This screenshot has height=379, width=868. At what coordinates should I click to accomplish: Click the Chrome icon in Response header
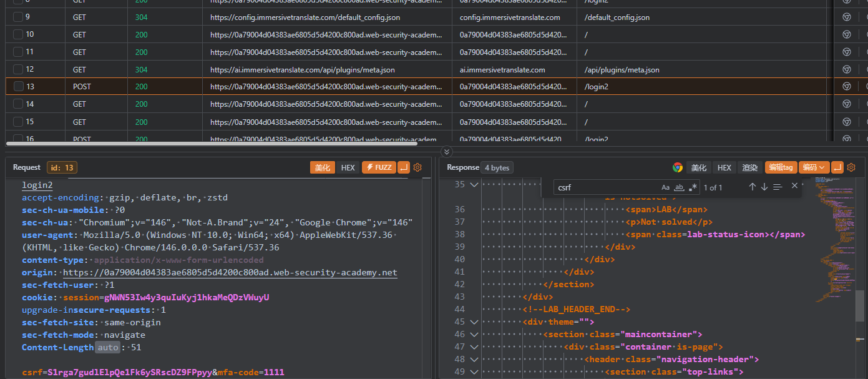677,167
